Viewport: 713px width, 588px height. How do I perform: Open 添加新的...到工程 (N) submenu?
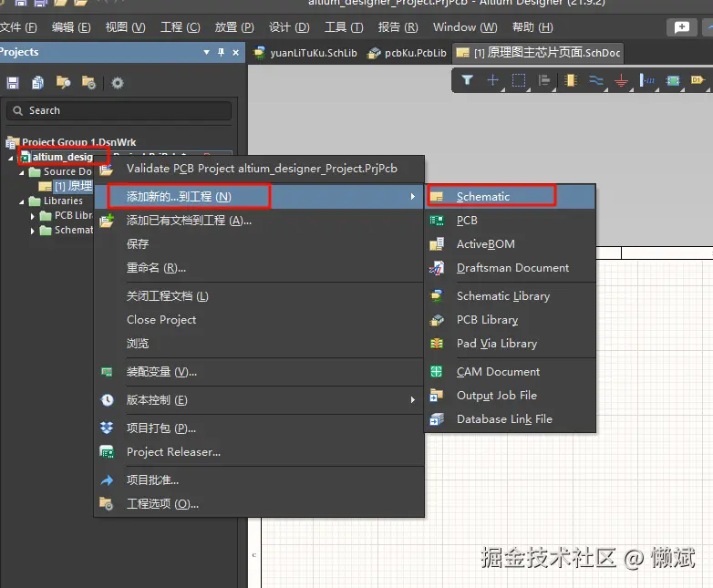(x=260, y=196)
